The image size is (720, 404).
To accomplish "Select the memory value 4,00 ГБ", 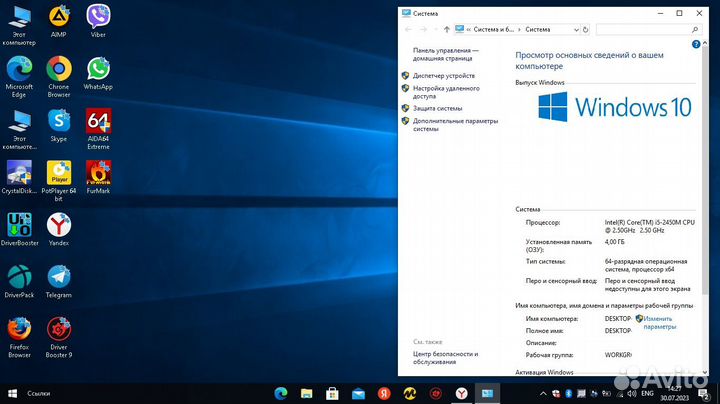I will click(x=614, y=242).
